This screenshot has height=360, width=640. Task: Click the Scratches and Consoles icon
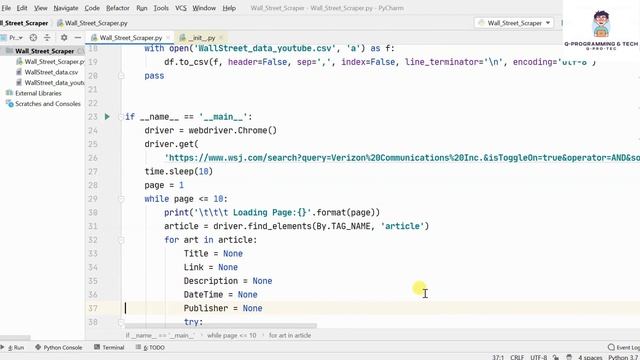[9, 104]
